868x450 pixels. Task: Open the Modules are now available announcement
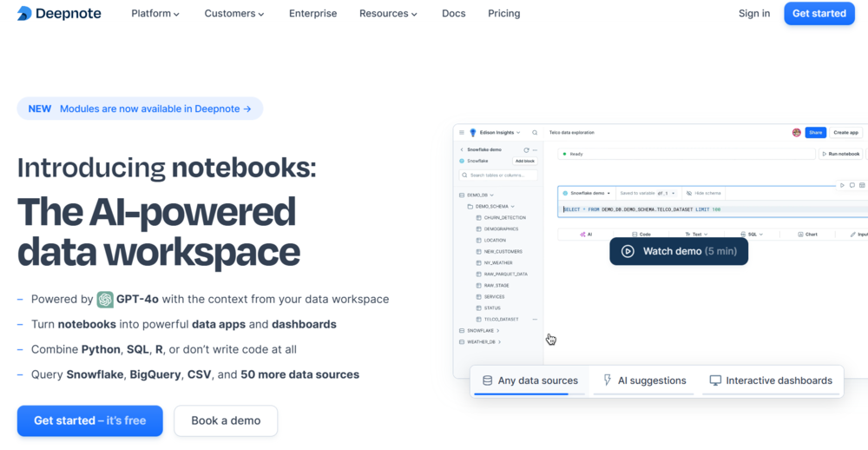tap(140, 109)
